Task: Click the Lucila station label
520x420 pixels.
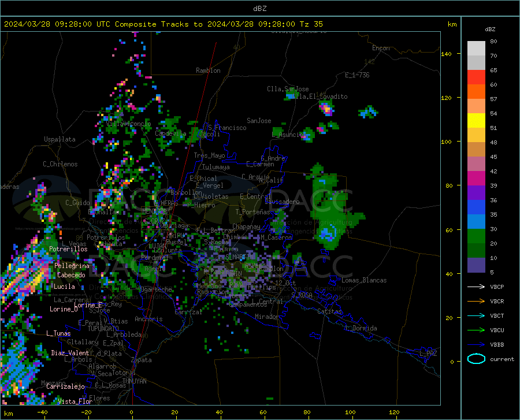Action: tap(64, 287)
